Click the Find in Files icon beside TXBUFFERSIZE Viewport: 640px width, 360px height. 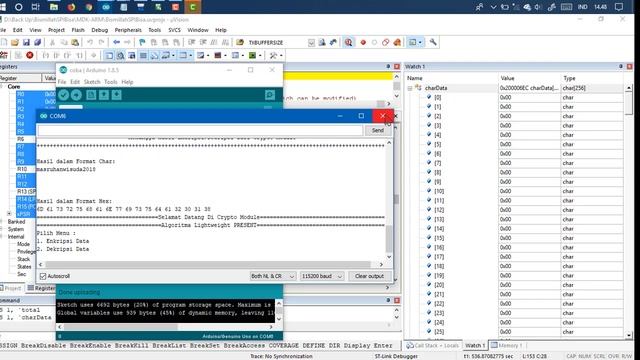click(240, 42)
